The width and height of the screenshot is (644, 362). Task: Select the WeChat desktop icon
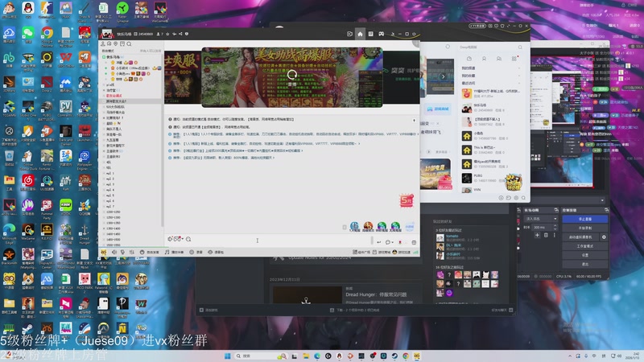point(28,34)
